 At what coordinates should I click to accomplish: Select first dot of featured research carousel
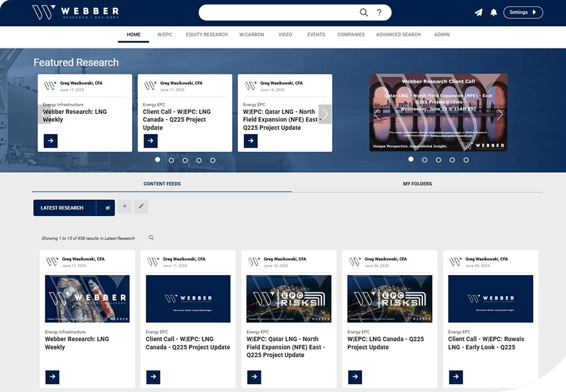tap(157, 160)
